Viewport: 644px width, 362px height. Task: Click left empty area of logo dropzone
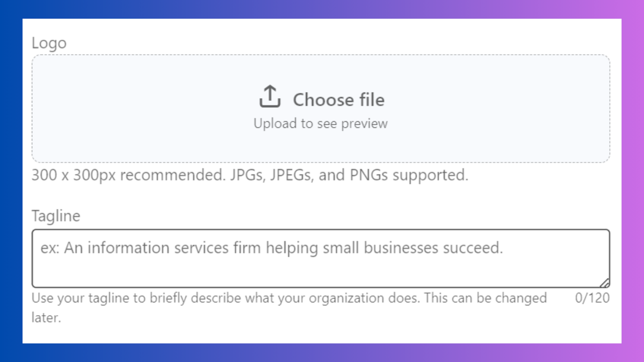point(141,109)
